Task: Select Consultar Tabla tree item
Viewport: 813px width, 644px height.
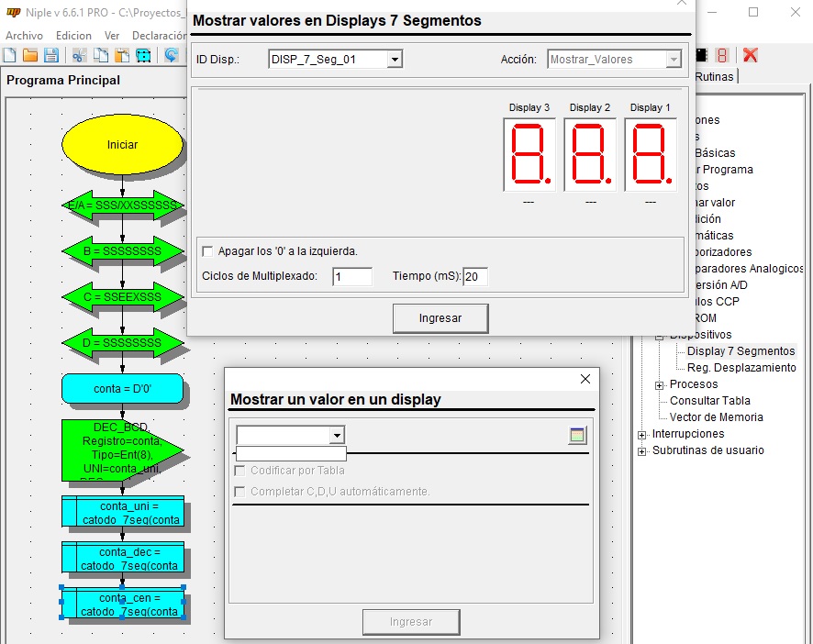Action: [710, 401]
